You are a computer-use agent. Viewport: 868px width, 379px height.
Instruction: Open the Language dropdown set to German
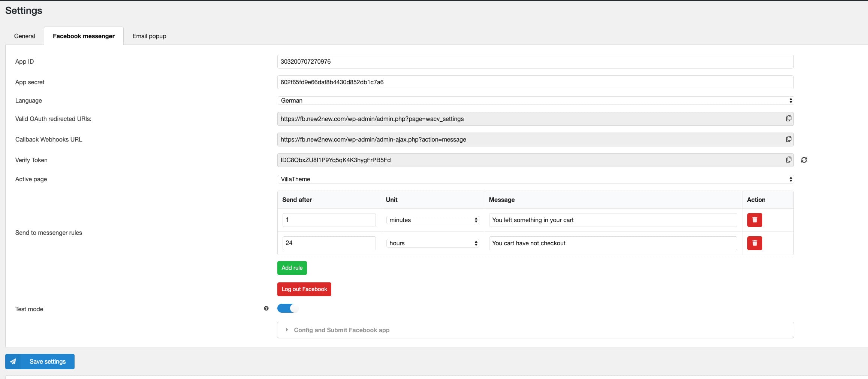pos(535,100)
